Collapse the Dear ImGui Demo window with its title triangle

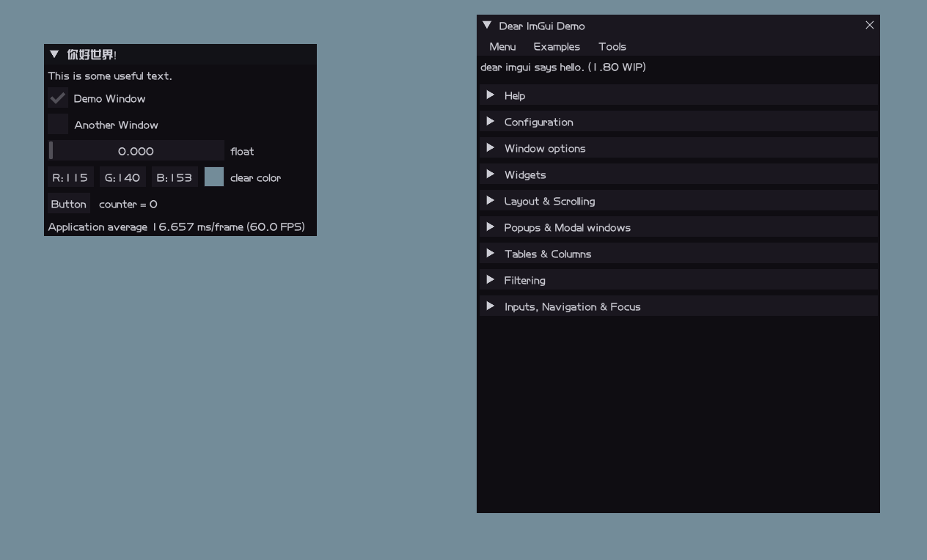487,25
